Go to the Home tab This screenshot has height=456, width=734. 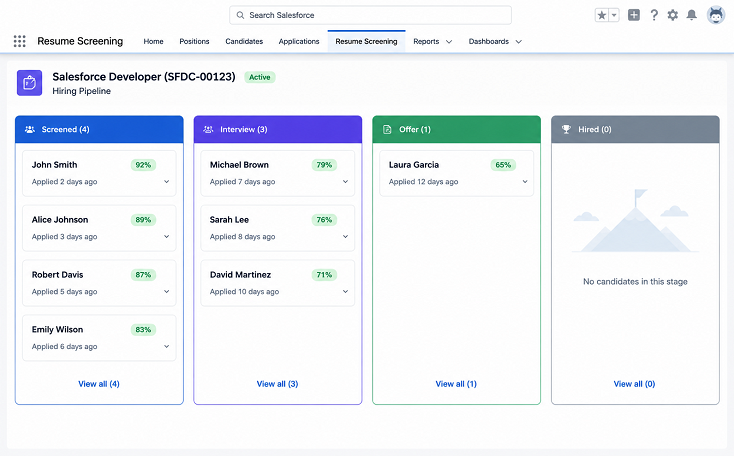153,41
